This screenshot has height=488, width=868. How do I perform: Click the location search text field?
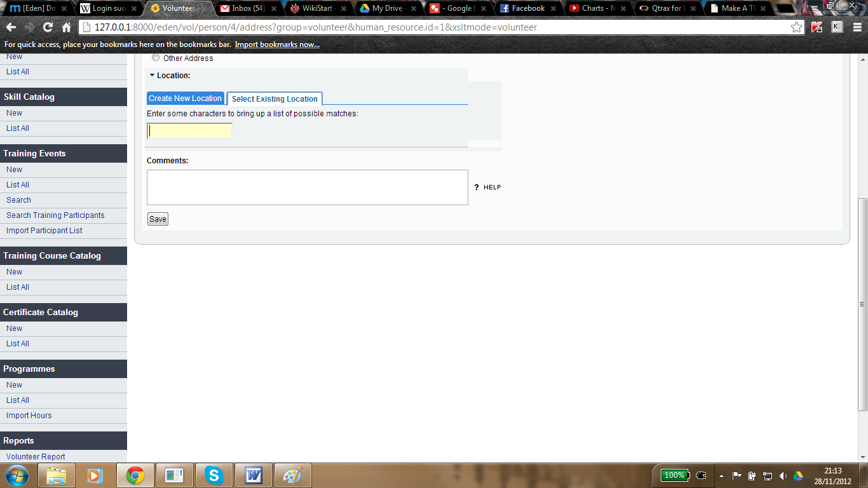tap(189, 131)
